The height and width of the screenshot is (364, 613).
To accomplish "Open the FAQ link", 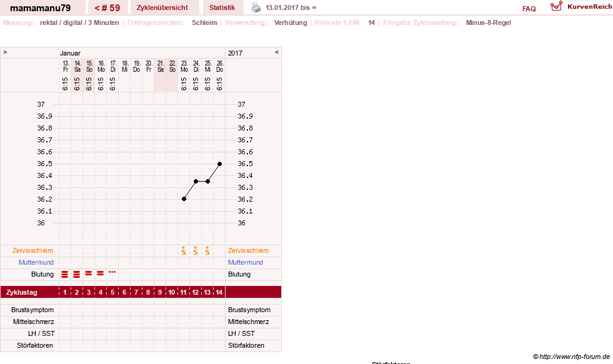I will [529, 9].
